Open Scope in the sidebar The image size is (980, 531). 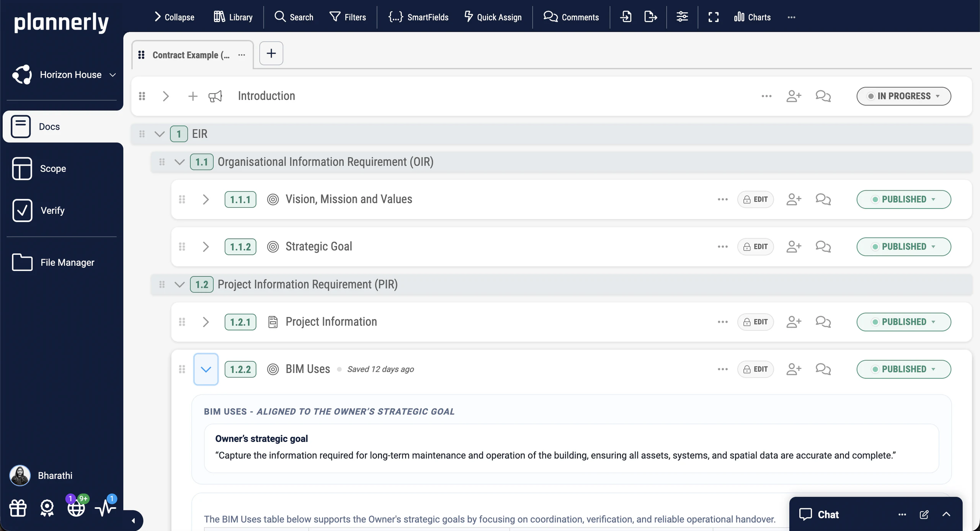[39, 168]
